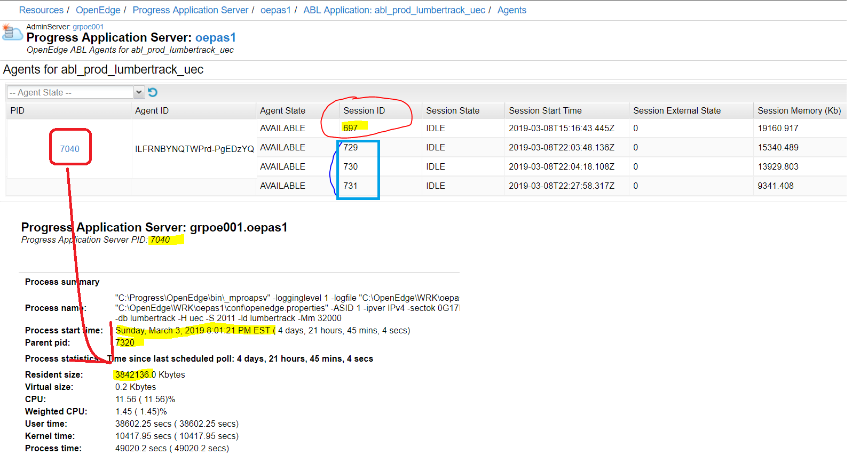Open ABL Application abl_prod_lumbertrack_uec breadcrumb
868x463 pixels.
[394, 10]
